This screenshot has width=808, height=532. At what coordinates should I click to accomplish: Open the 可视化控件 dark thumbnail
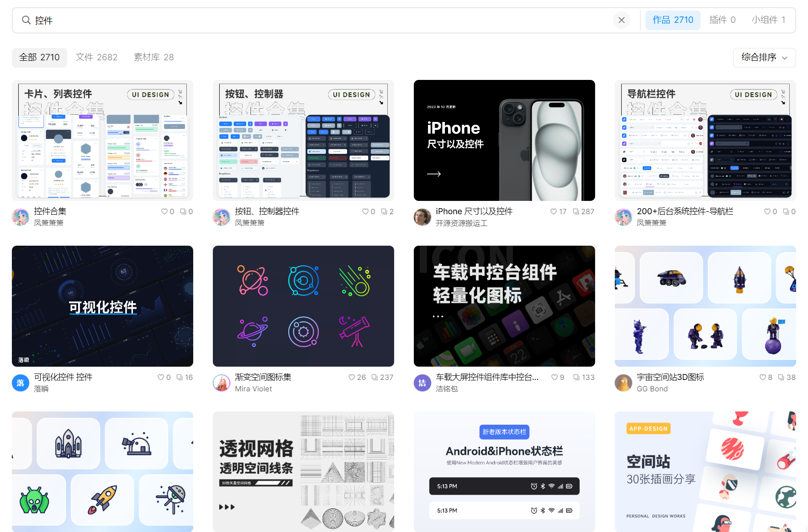point(102,306)
